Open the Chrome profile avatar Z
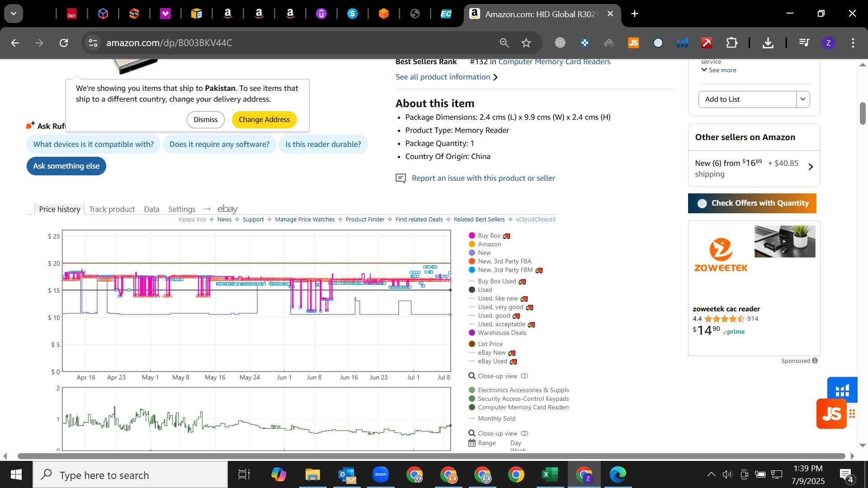The image size is (868, 488). (x=828, y=43)
